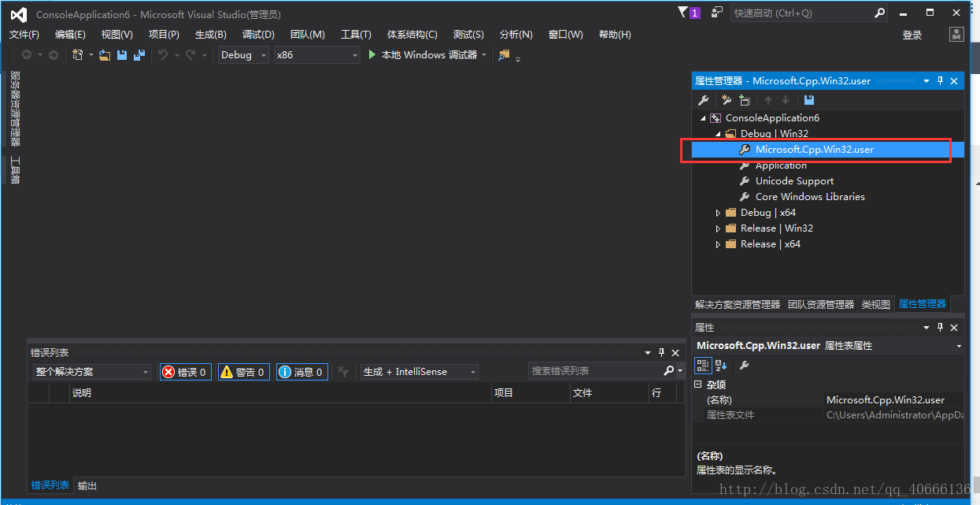Expand the Release | x64 folder
This screenshot has height=505, width=980.
[718, 244]
